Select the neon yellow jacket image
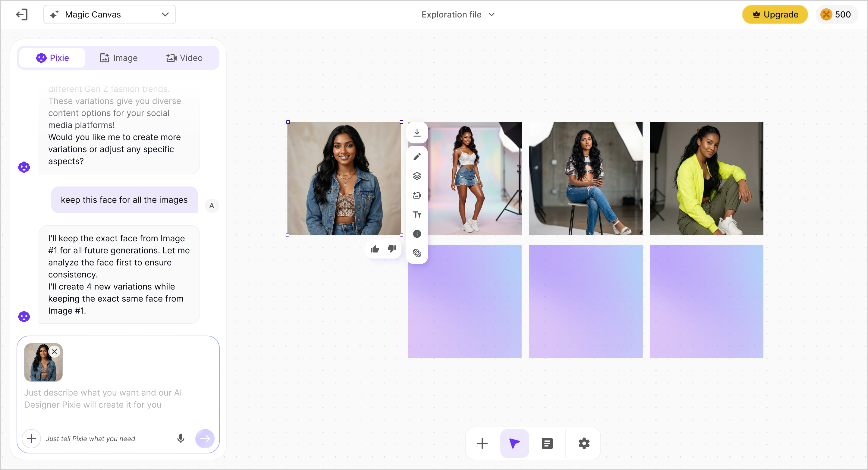The image size is (868, 470). tap(706, 179)
